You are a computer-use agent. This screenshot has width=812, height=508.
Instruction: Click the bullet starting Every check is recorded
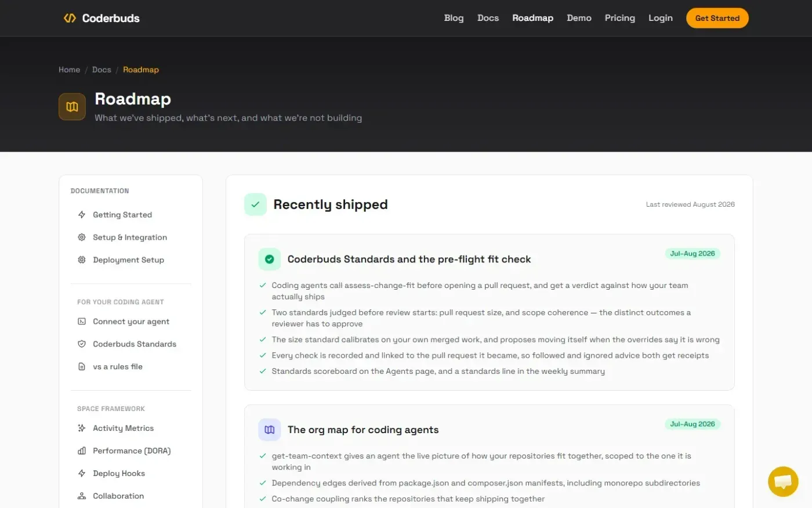click(490, 355)
